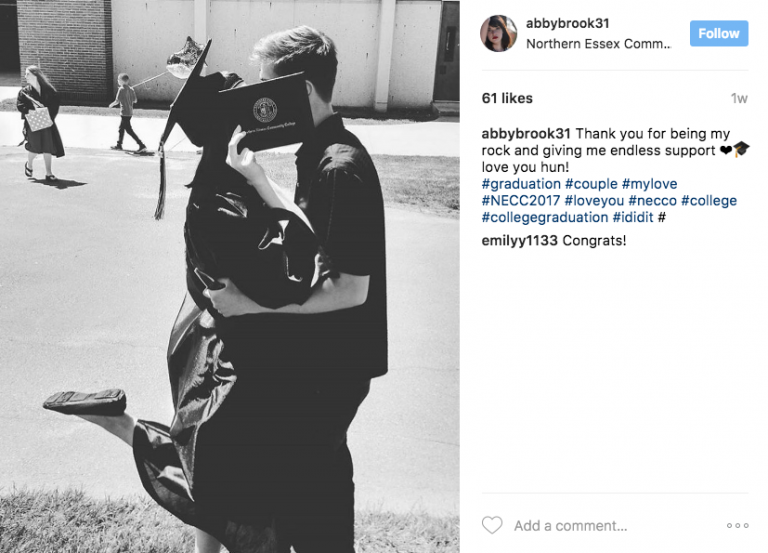Open the #loveyou hashtag

coord(594,201)
